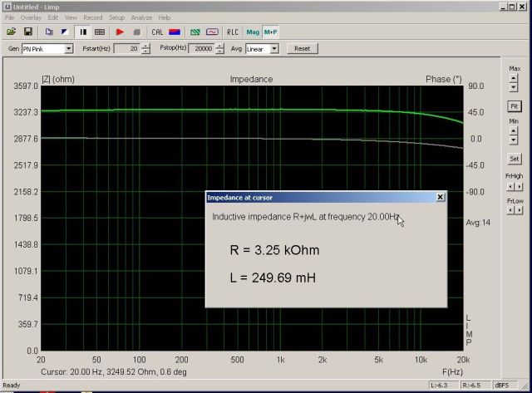Open the Overlay menu
The height and width of the screenshot is (393, 532).
[31, 17]
